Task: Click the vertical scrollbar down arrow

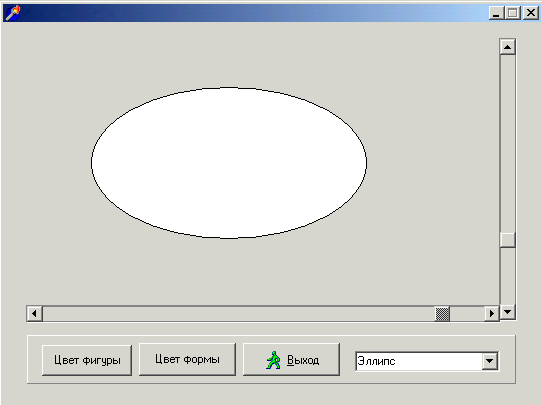Action: pos(507,312)
